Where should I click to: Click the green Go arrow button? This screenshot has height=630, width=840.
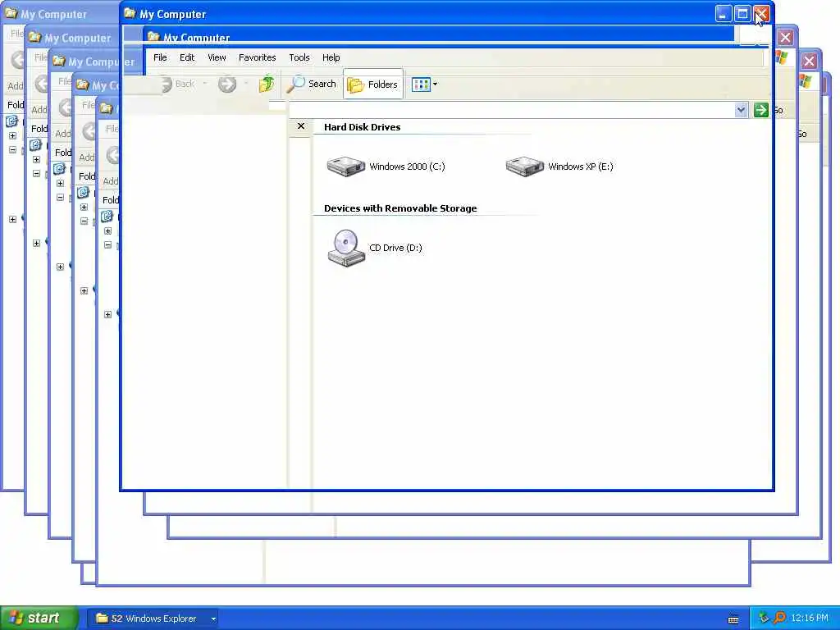(760, 111)
